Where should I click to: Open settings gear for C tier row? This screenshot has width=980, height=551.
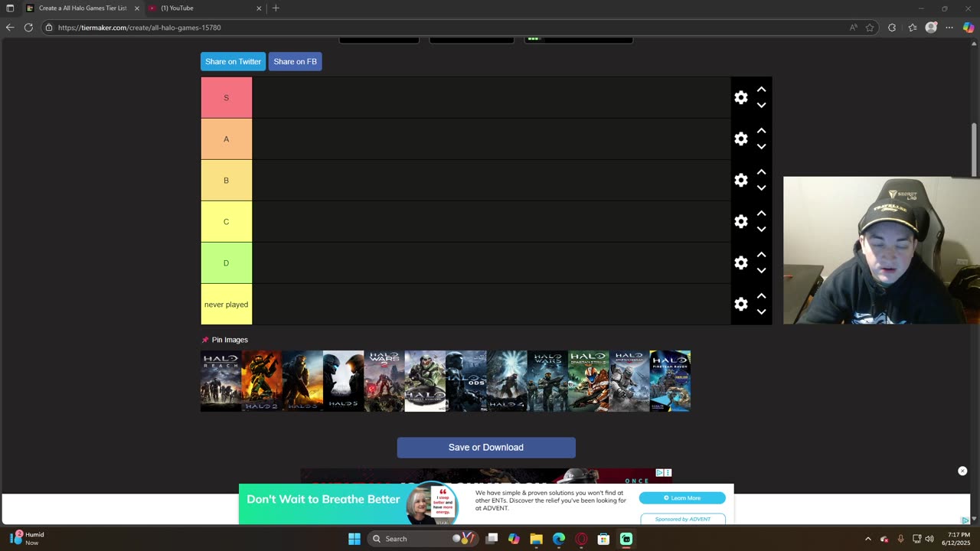pos(740,221)
